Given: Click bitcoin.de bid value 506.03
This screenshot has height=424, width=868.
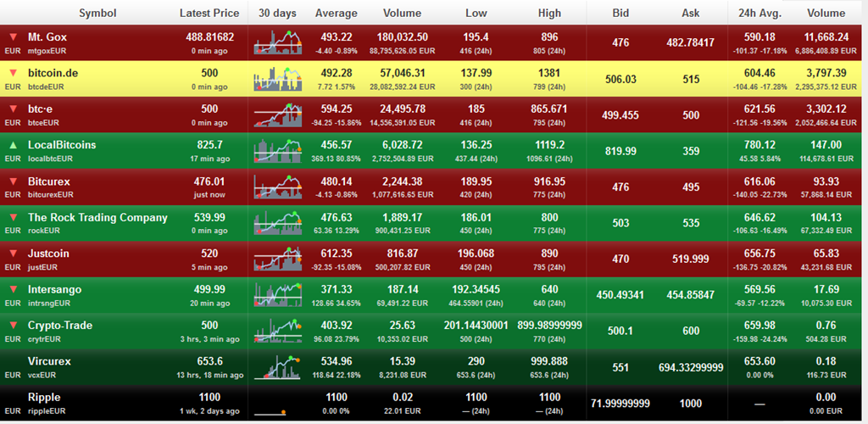Looking at the screenshot, I should click(620, 79).
